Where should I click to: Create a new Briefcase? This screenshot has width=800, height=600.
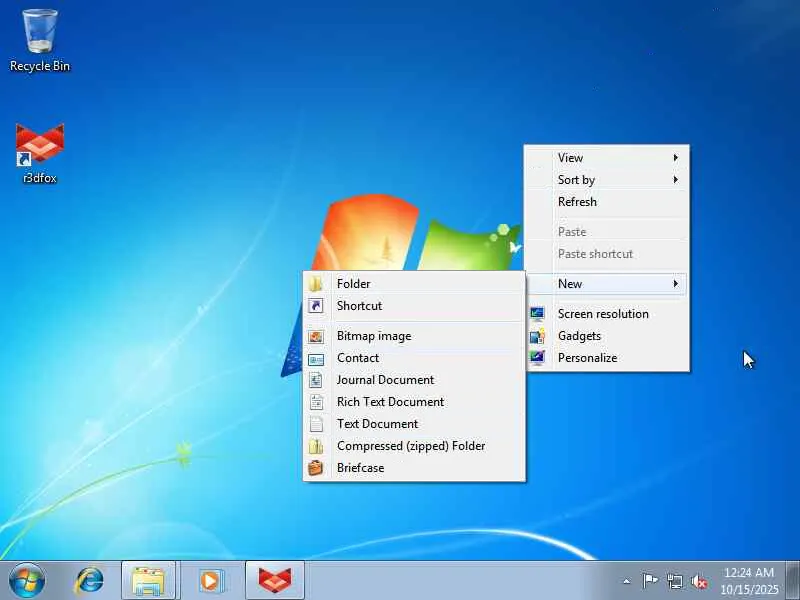(x=414, y=468)
